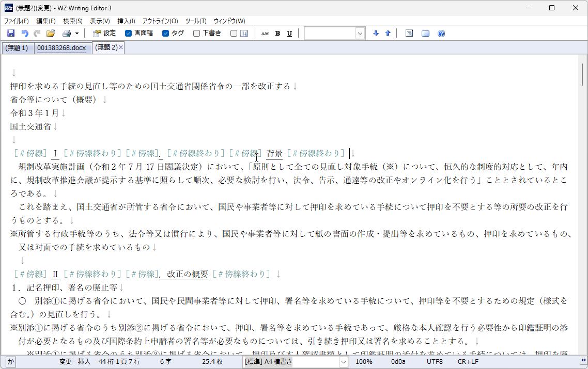Toggle the 画面幅 checkbox
Viewport: 588px width, 369px height.
tap(128, 33)
